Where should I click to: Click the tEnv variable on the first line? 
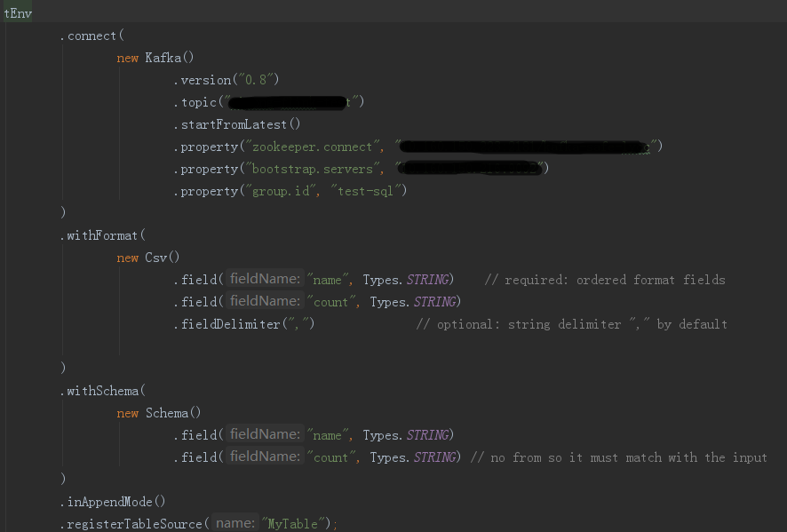click(x=18, y=13)
